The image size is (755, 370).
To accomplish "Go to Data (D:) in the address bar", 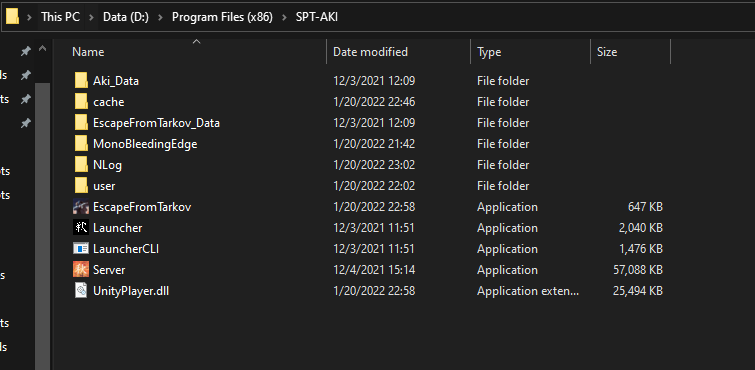I will [x=126, y=17].
